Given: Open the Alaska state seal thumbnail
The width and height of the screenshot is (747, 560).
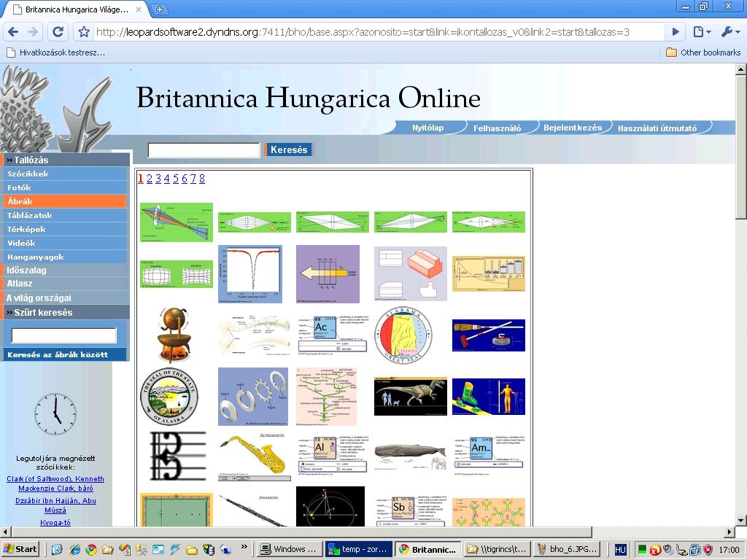Looking at the screenshot, I should [x=169, y=397].
